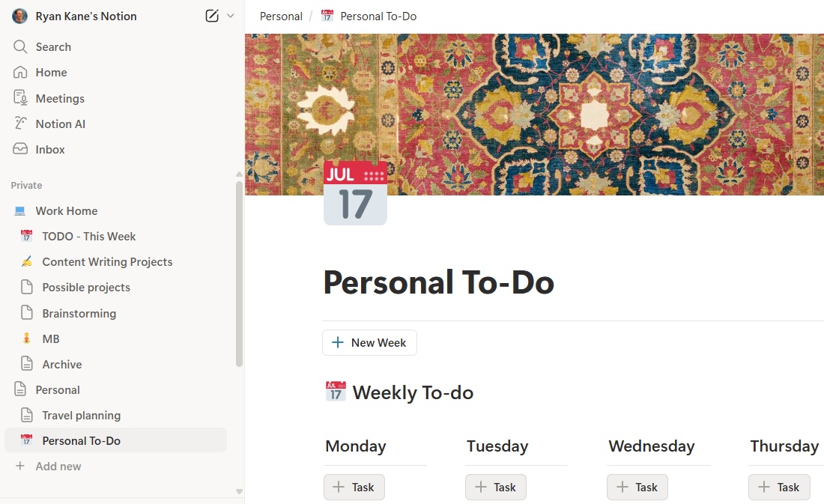Add a Task under Monday
The height and width of the screenshot is (504, 824).
pyautogui.click(x=354, y=487)
